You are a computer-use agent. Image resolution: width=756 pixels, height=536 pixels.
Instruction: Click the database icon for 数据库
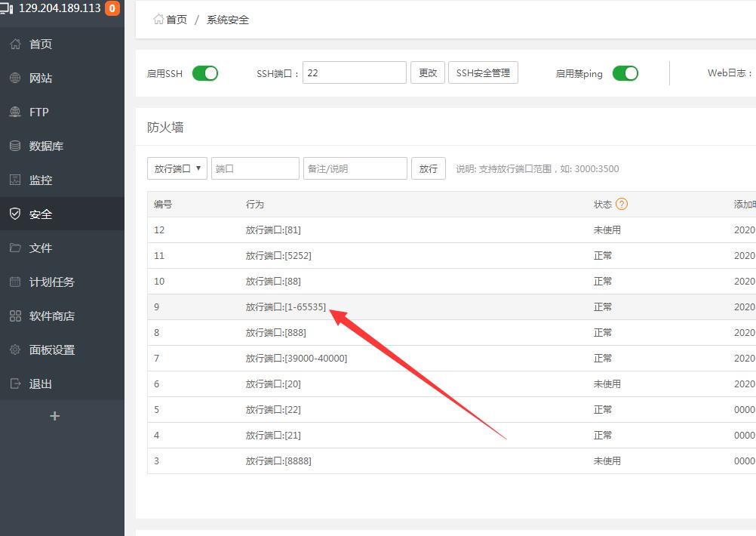pos(15,146)
